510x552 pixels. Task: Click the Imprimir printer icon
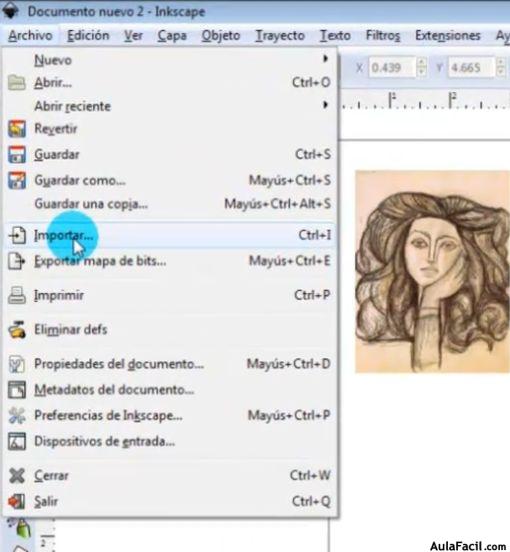17,295
